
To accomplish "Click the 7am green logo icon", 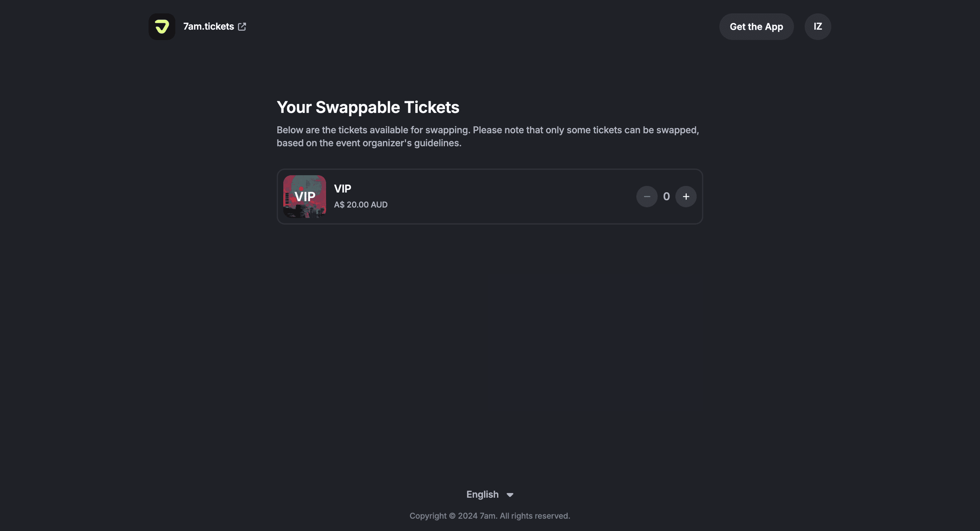I will click(162, 27).
